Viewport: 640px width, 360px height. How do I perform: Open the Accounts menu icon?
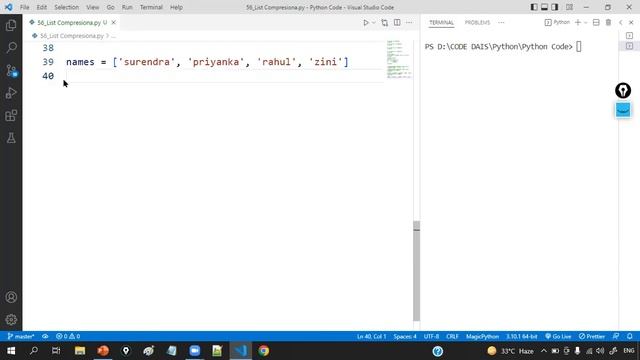(x=11, y=297)
